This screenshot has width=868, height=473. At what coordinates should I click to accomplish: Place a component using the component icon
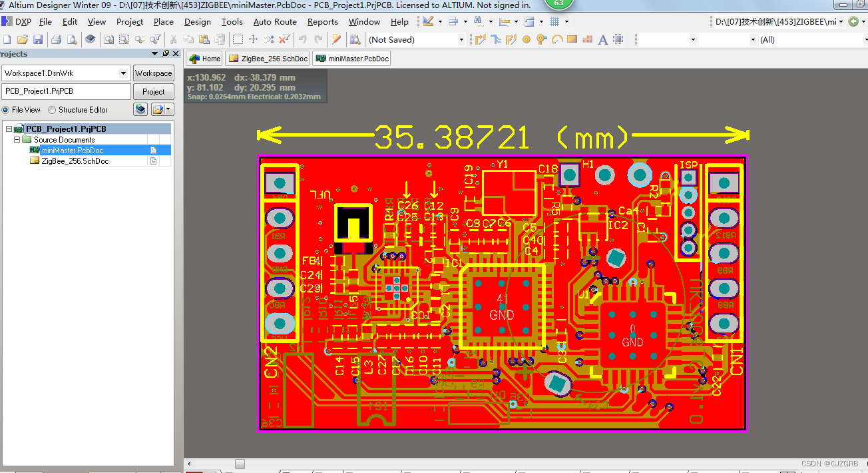coord(618,39)
